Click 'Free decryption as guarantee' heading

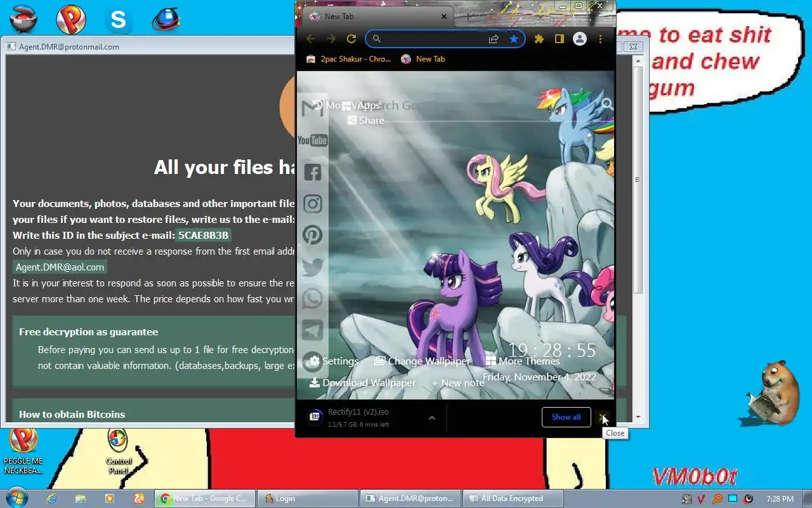tap(89, 332)
